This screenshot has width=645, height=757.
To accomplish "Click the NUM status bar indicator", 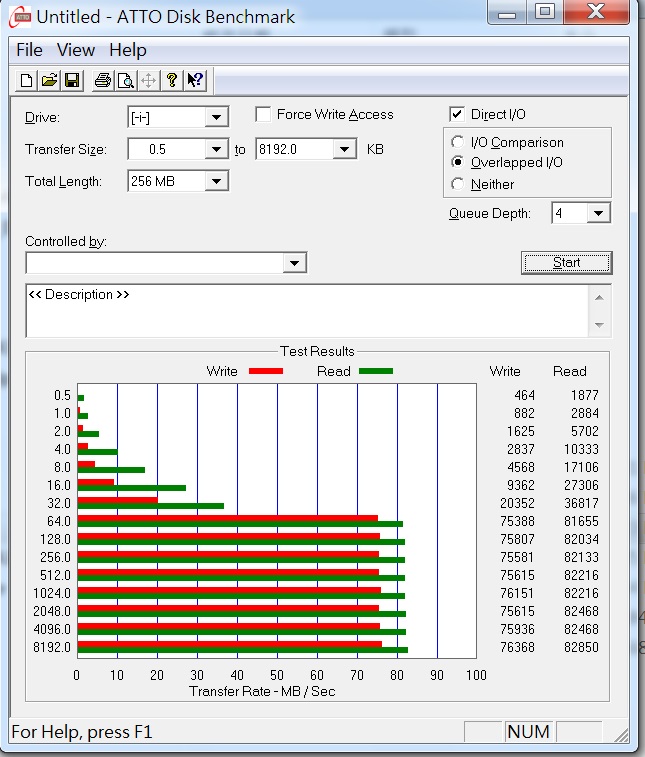I will (529, 732).
